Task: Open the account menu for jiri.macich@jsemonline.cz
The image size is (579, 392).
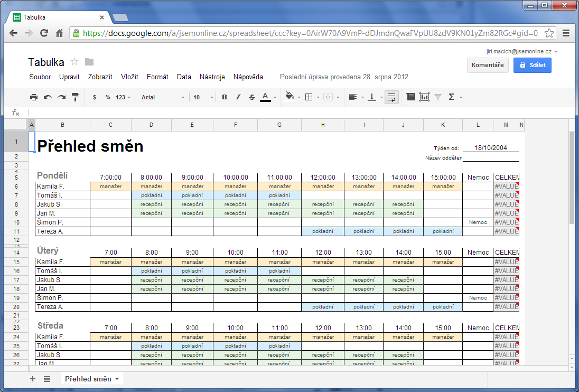Action: 522,51
